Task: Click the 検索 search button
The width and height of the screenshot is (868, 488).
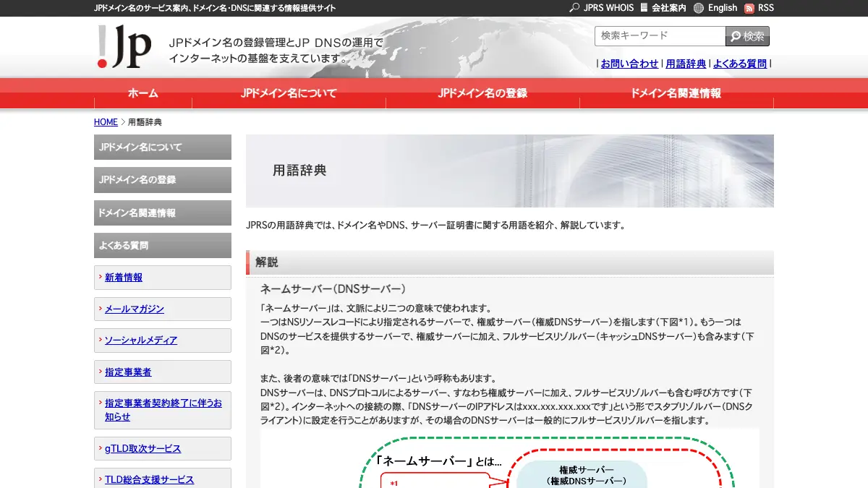Action: click(747, 36)
